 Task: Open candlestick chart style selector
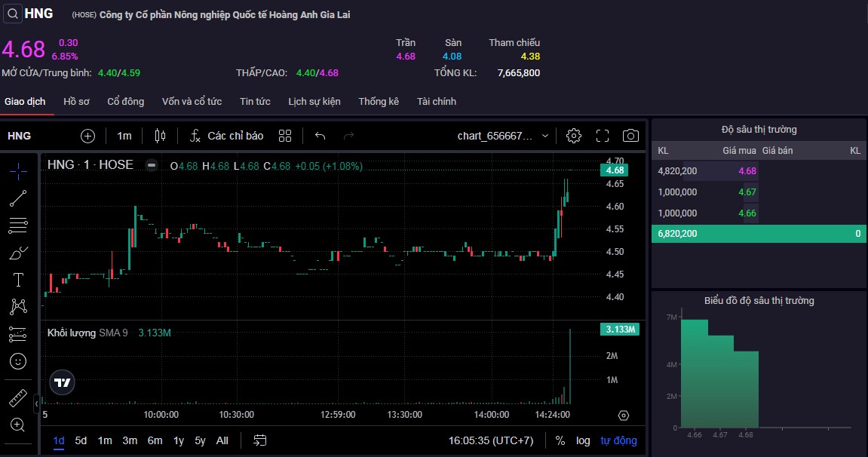point(159,136)
